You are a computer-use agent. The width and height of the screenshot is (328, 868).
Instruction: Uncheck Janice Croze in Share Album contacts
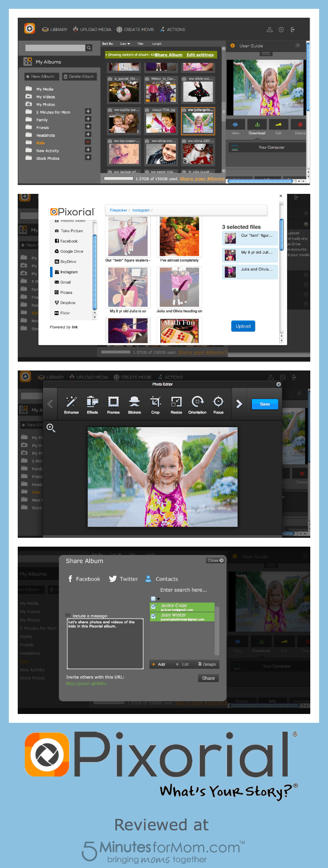[153, 606]
